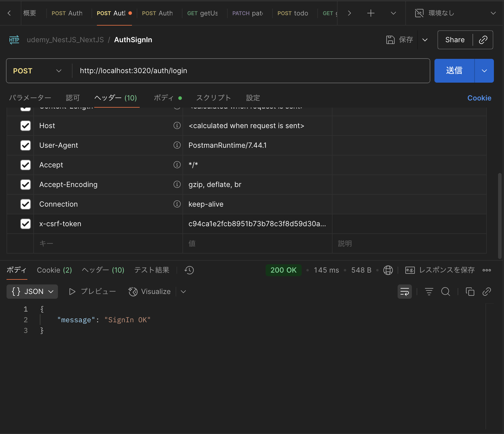Click the headers table vertical scrollbar
Screen dimensions: 504x434
tap(500, 216)
